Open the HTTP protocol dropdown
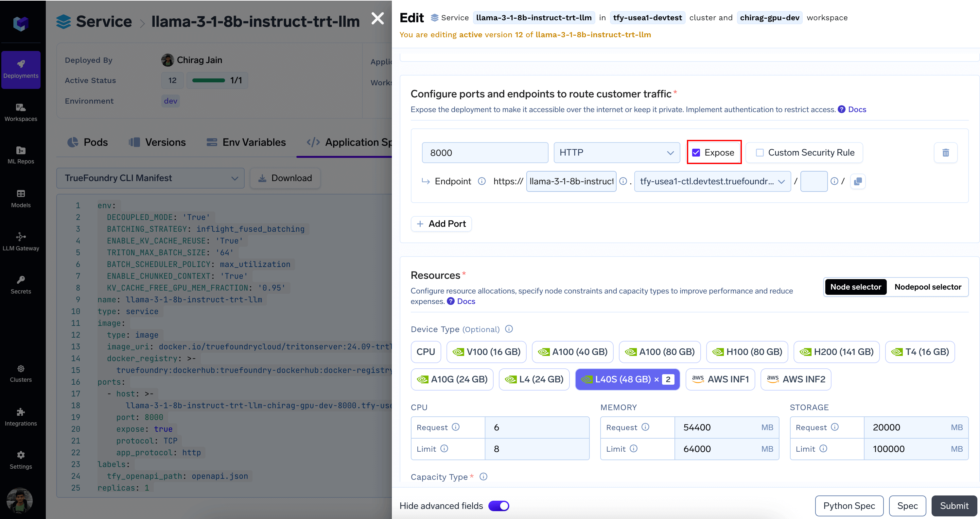This screenshot has height=519, width=980. (616, 153)
